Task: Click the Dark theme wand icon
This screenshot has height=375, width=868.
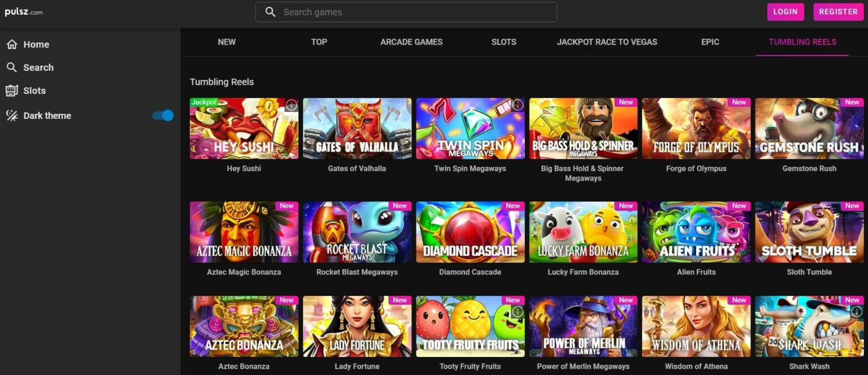Action: pyautogui.click(x=12, y=115)
